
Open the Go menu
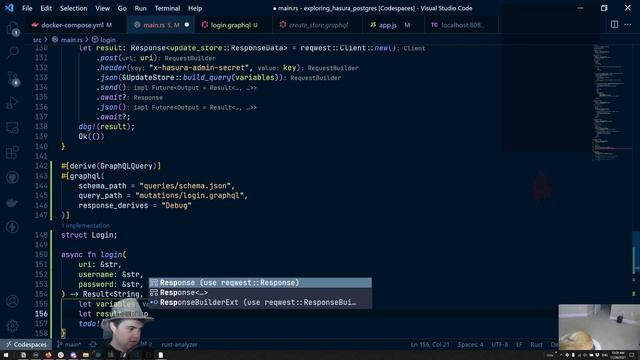[x=122, y=8]
